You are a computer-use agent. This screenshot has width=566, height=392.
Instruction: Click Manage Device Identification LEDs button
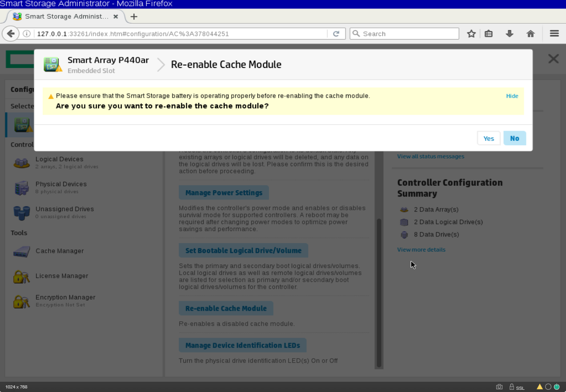pyautogui.click(x=242, y=345)
